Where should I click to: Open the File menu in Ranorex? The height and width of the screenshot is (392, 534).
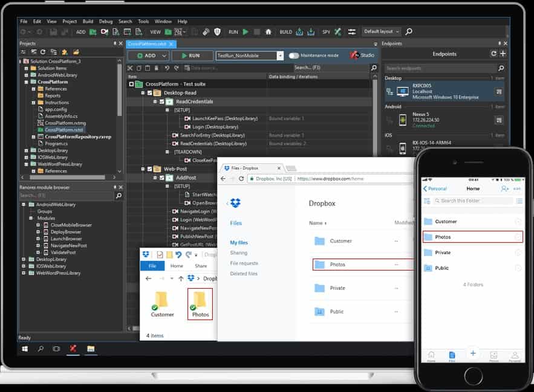pos(24,21)
